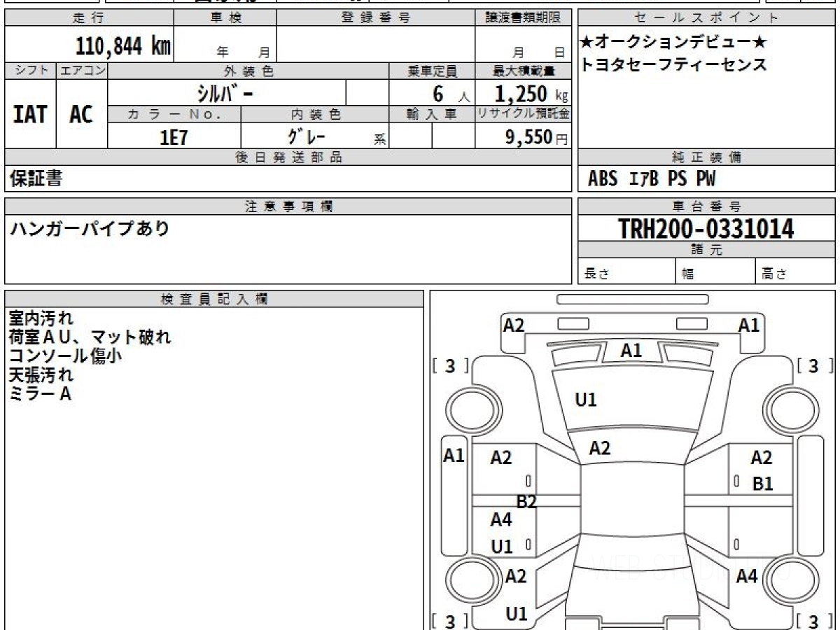Screen dimensions: 840x630
Task: Click the 幅 dimension label
Action: (x=688, y=274)
